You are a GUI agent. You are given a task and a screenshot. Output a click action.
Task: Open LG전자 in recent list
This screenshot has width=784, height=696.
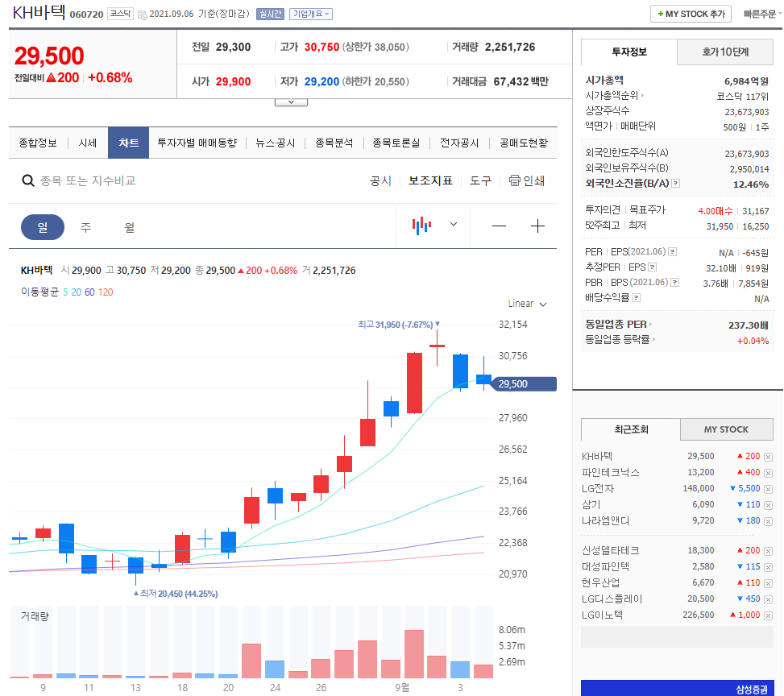tap(598, 488)
